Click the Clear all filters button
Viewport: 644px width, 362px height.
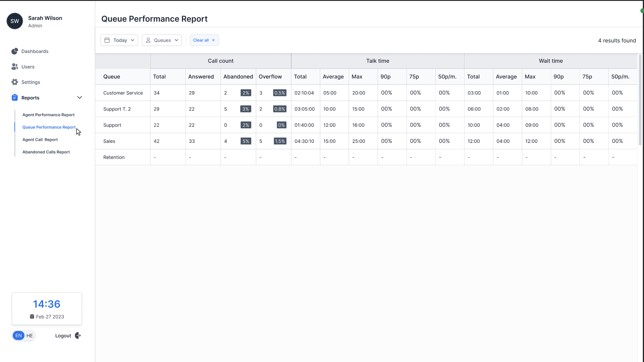[201, 40]
